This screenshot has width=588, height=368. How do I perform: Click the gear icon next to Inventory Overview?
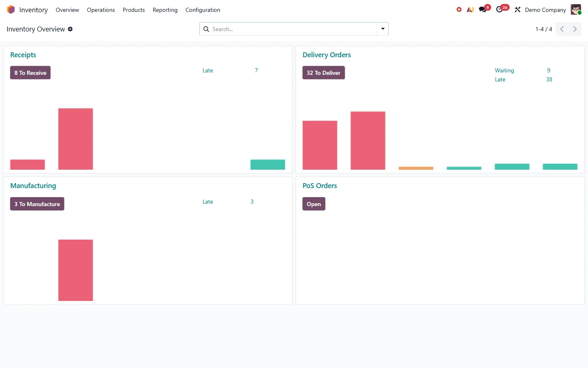point(70,29)
